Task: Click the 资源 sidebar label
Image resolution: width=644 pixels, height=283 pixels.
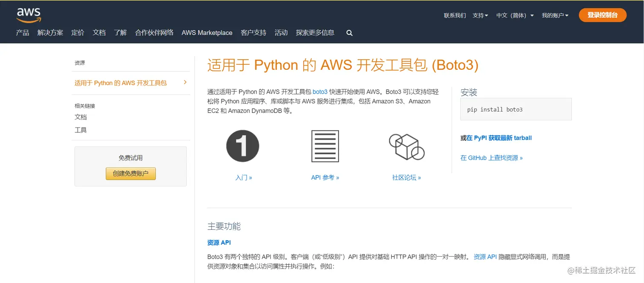Action: pyautogui.click(x=80, y=63)
